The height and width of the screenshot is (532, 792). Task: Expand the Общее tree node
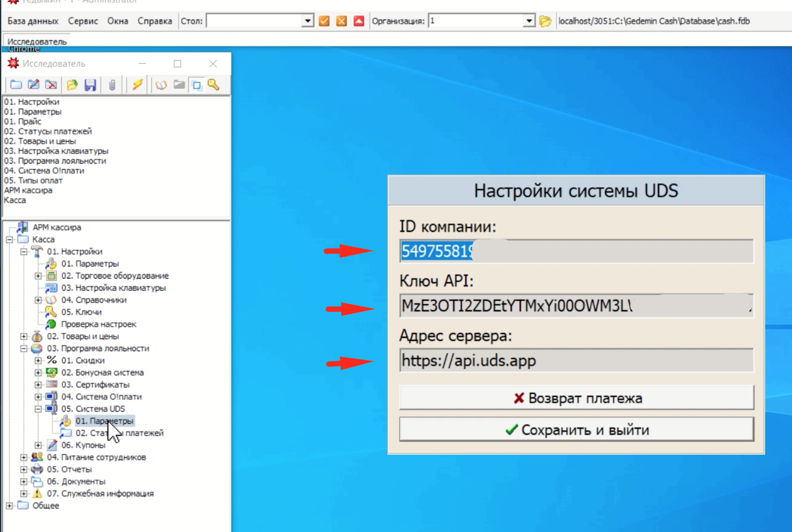click(x=9, y=506)
